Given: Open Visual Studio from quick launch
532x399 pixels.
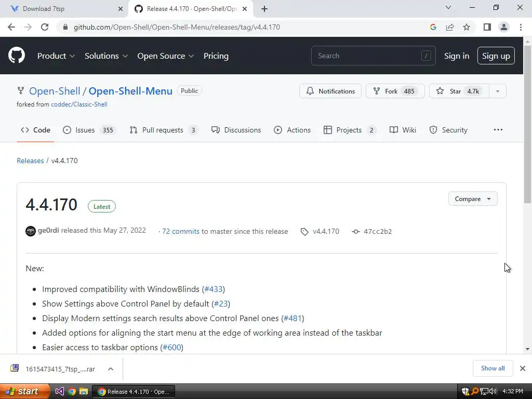Looking at the screenshot, I should pos(59,392).
